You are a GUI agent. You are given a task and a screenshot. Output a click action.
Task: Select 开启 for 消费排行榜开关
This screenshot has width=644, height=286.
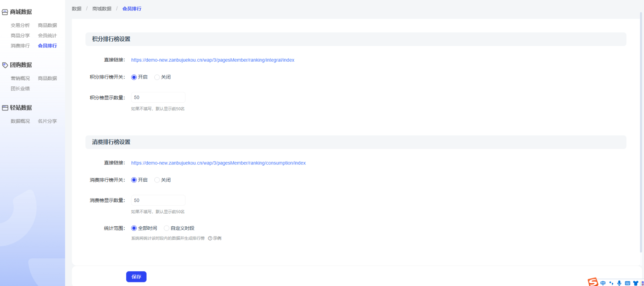(x=134, y=180)
